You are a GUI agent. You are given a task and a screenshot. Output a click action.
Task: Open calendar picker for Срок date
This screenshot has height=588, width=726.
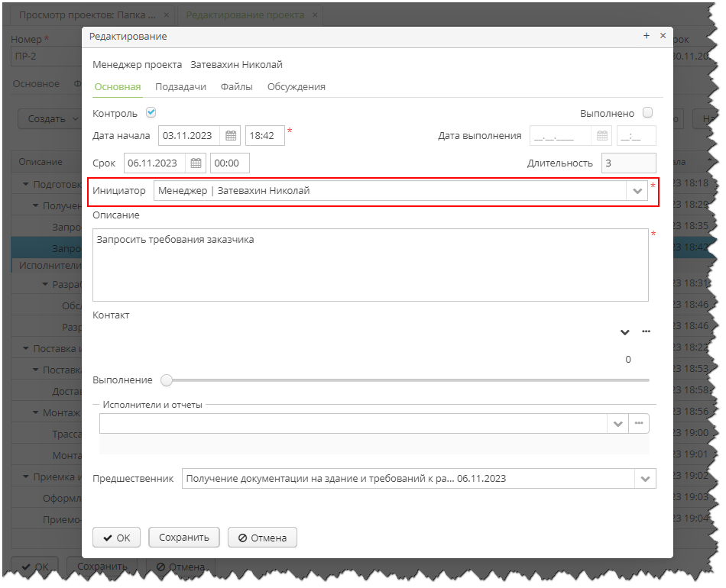pos(196,163)
